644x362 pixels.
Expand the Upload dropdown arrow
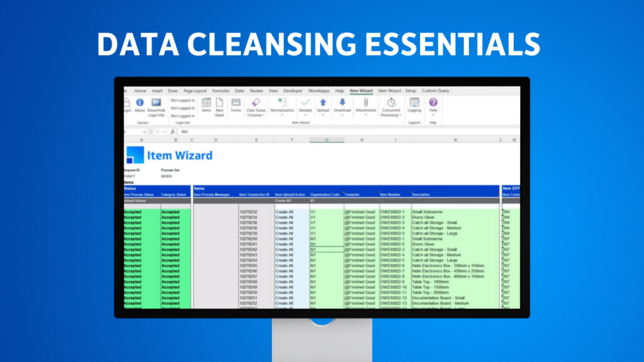pyautogui.click(x=323, y=116)
